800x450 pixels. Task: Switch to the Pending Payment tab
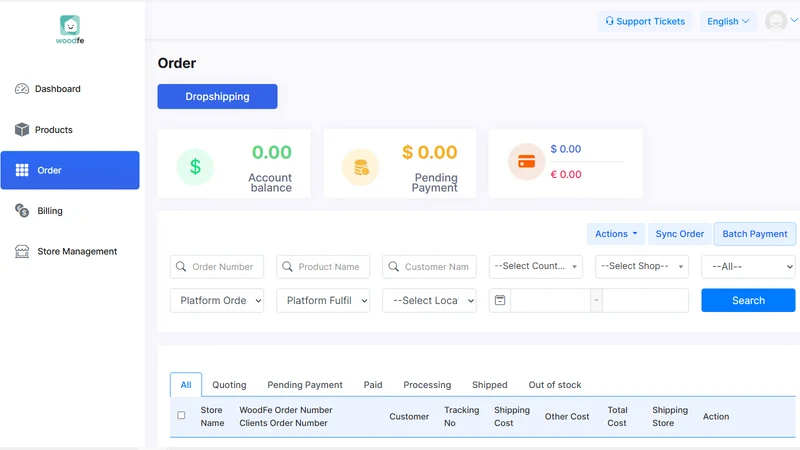tap(305, 385)
